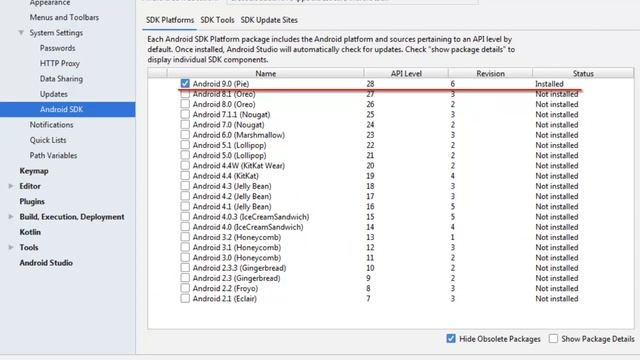Open the Kotlin settings page
The image size is (640, 360).
30,232
